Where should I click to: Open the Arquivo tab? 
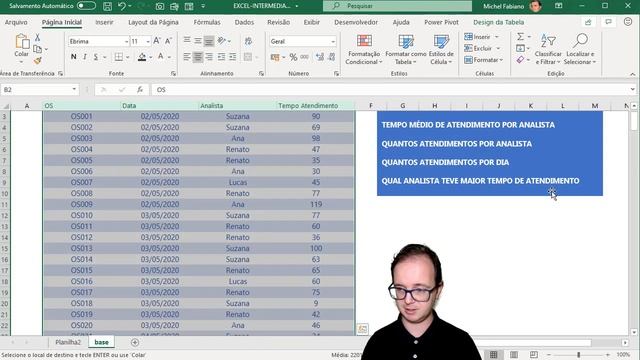[16, 22]
